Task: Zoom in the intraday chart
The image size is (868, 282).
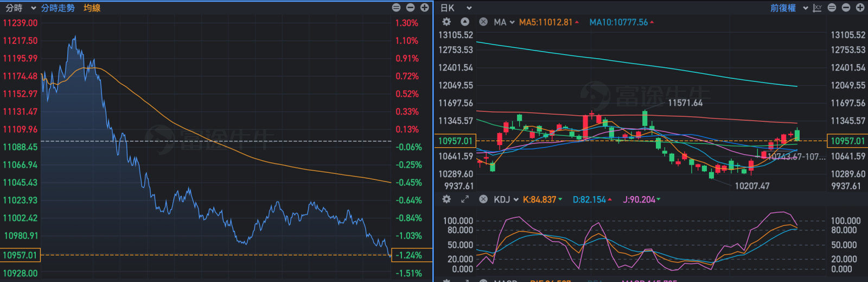Action: click(x=424, y=8)
